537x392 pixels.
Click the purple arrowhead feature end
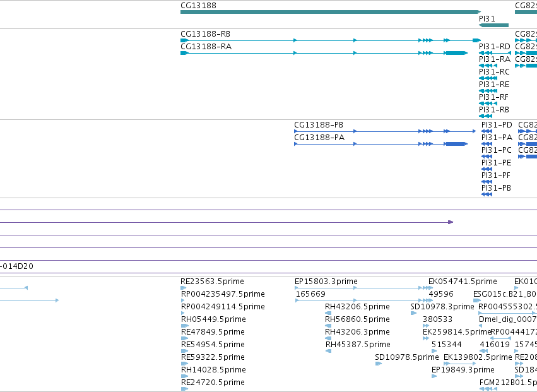pyautogui.click(x=451, y=222)
